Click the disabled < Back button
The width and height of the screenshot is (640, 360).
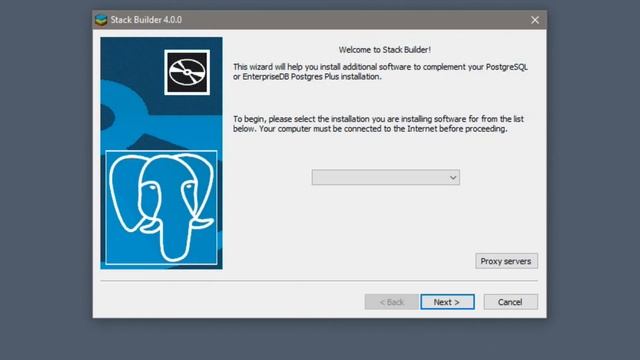(392, 302)
